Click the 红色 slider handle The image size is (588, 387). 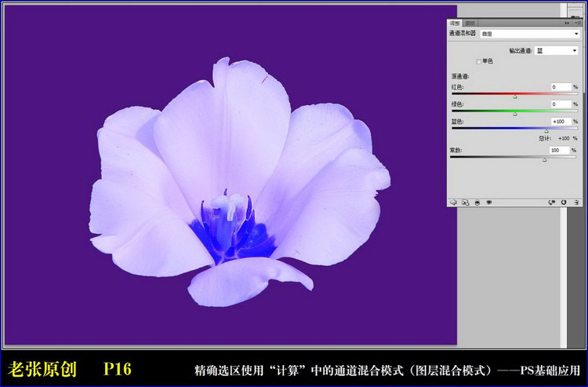coord(515,97)
